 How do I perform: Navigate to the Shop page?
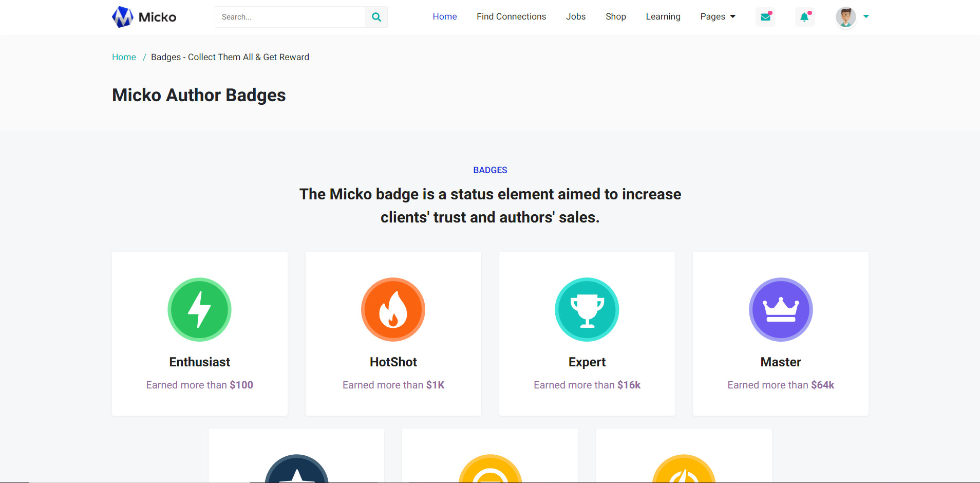click(x=615, y=17)
